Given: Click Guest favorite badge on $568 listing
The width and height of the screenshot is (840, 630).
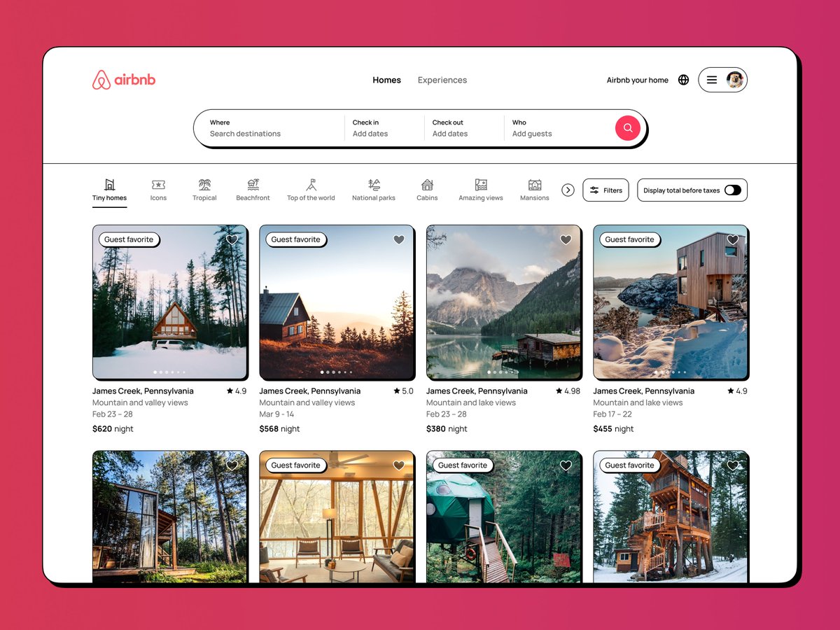Looking at the screenshot, I should point(295,239).
